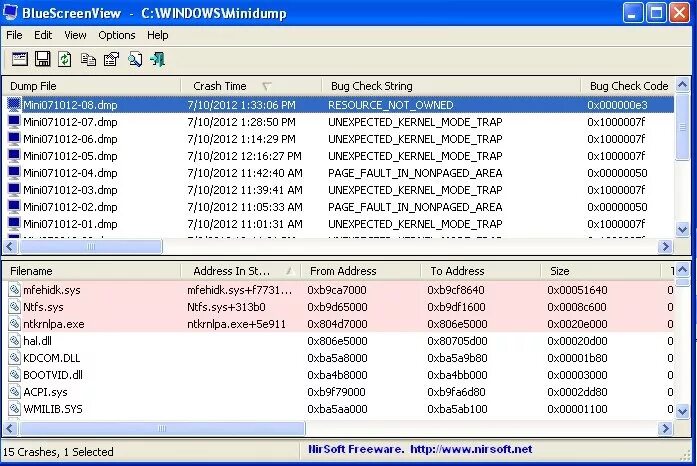Click the monitor icon beside Mini071012-07.dmp

tap(14, 121)
